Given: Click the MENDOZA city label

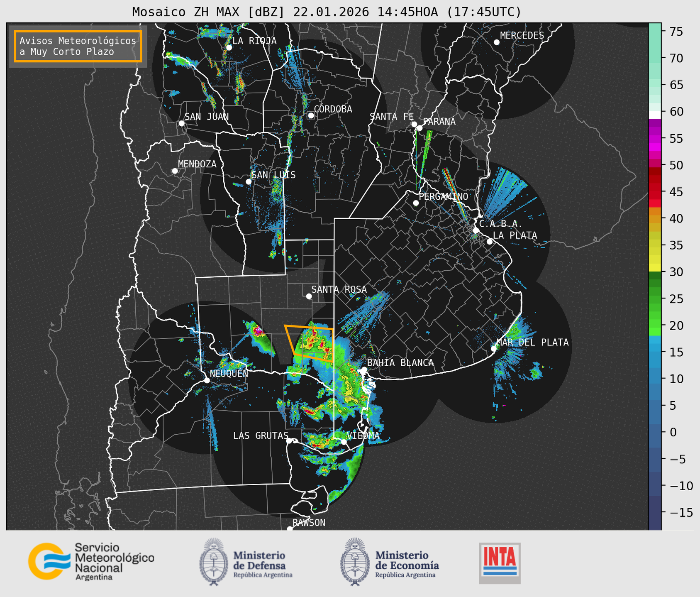Looking at the screenshot, I should click(197, 164).
